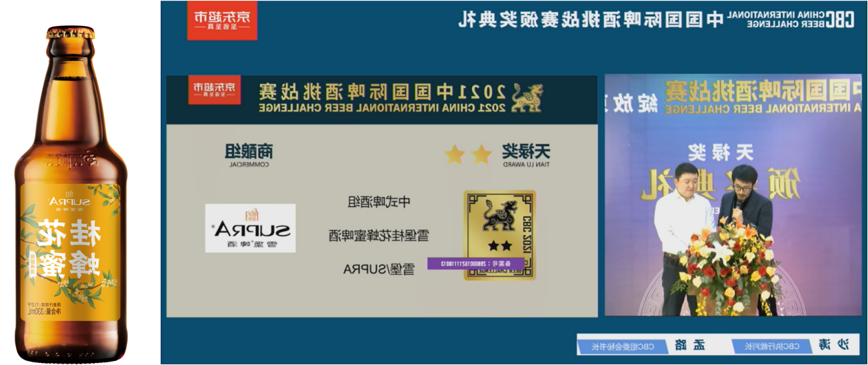The image size is (868, 365).
Task: Click the small JD logo in the banner
Action: point(215,91)
